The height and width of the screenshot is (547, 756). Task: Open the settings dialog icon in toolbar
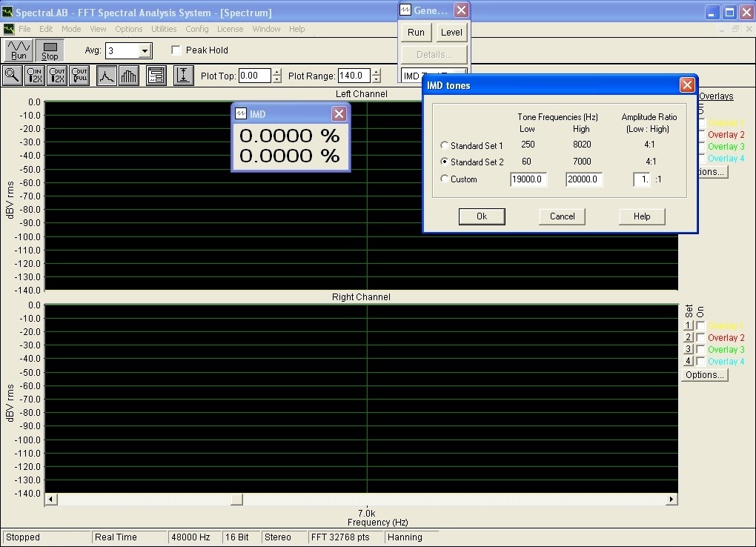coord(156,76)
